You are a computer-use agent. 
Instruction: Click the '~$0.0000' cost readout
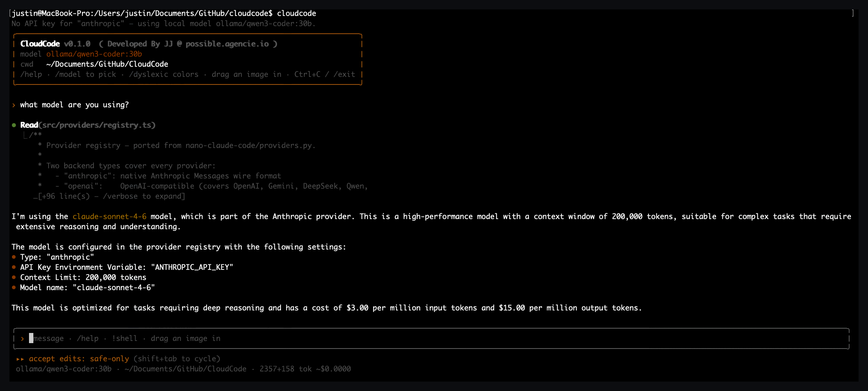tap(334, 369)
